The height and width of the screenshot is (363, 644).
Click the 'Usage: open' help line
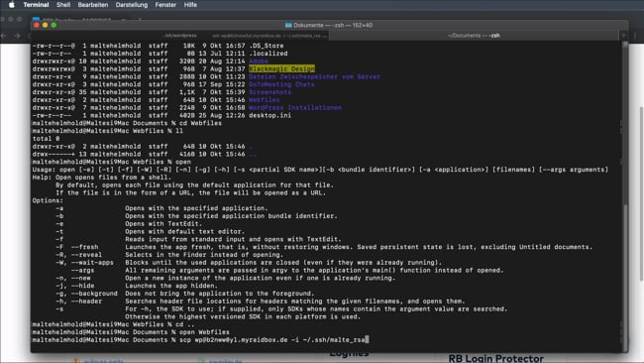pos(320,170)
